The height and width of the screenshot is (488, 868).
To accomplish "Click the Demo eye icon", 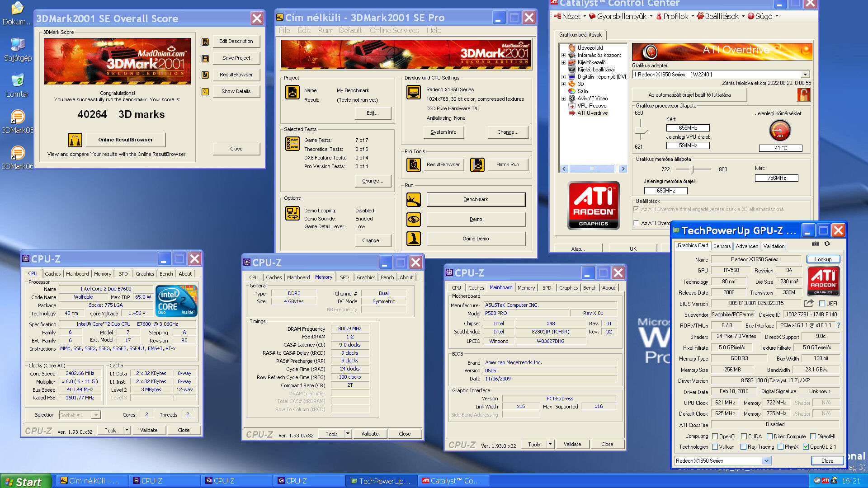I will tap(414, 220).
